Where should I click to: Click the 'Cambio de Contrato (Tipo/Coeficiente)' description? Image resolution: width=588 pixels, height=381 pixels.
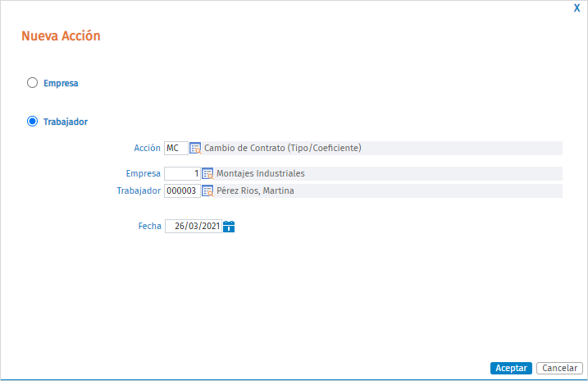(283, 149)
